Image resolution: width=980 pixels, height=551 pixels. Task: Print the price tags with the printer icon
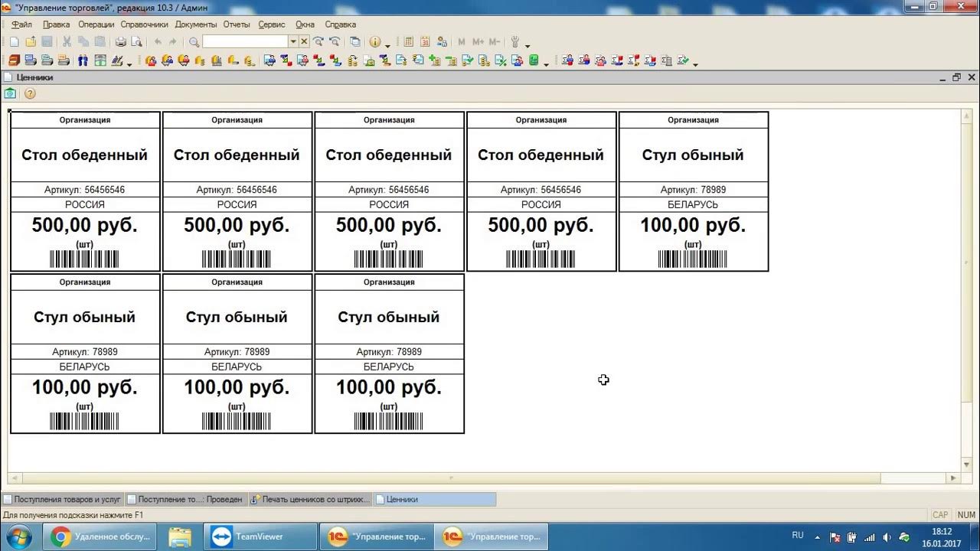(120, 41)
